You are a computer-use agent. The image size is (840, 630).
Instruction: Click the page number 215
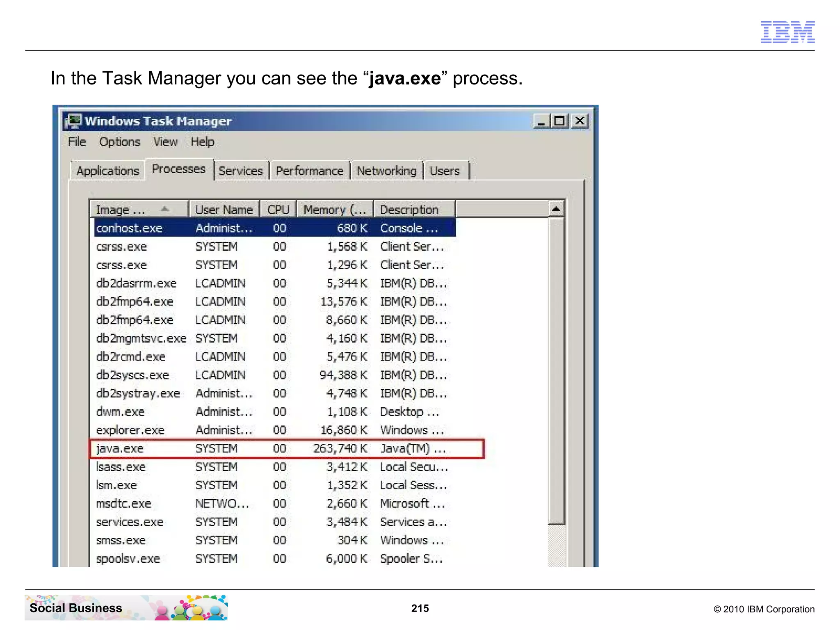[420, 608]
